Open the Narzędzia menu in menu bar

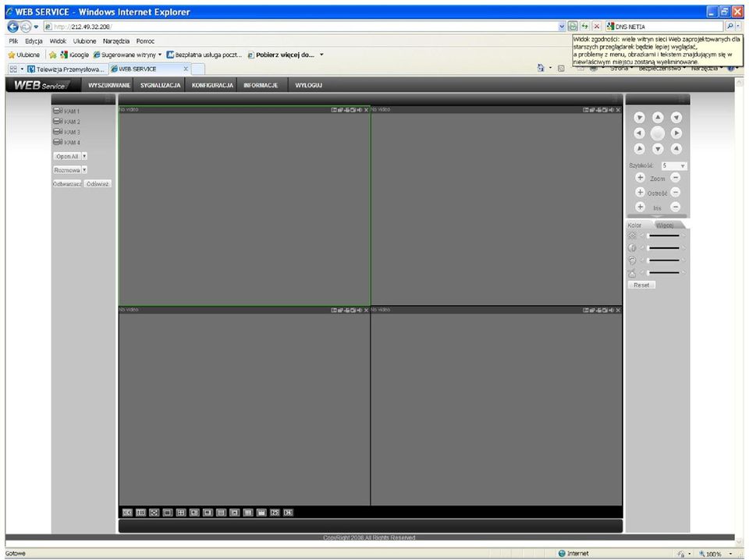116,41
